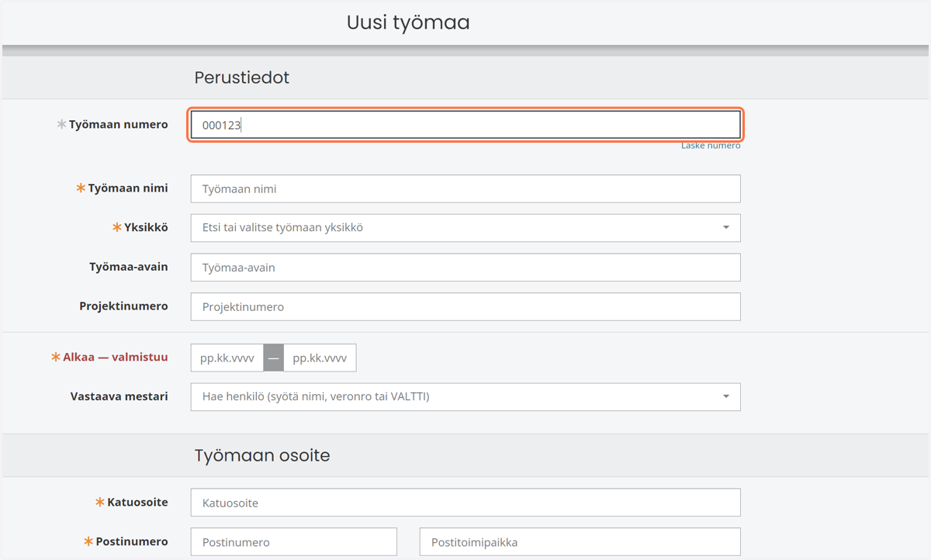This screenshot has width=931, height=560.
Task: Click the Uusi työmaa page title
Action: click(408, 22)
